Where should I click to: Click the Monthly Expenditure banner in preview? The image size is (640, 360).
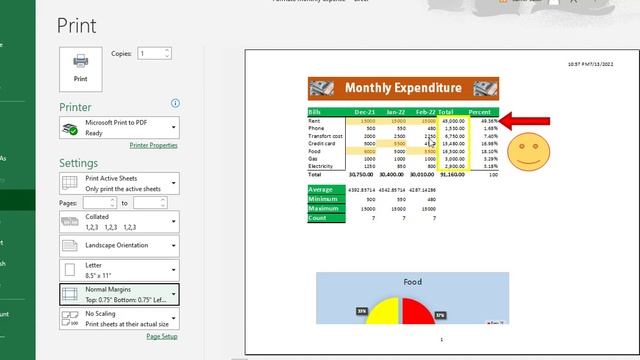pos(403,88)
